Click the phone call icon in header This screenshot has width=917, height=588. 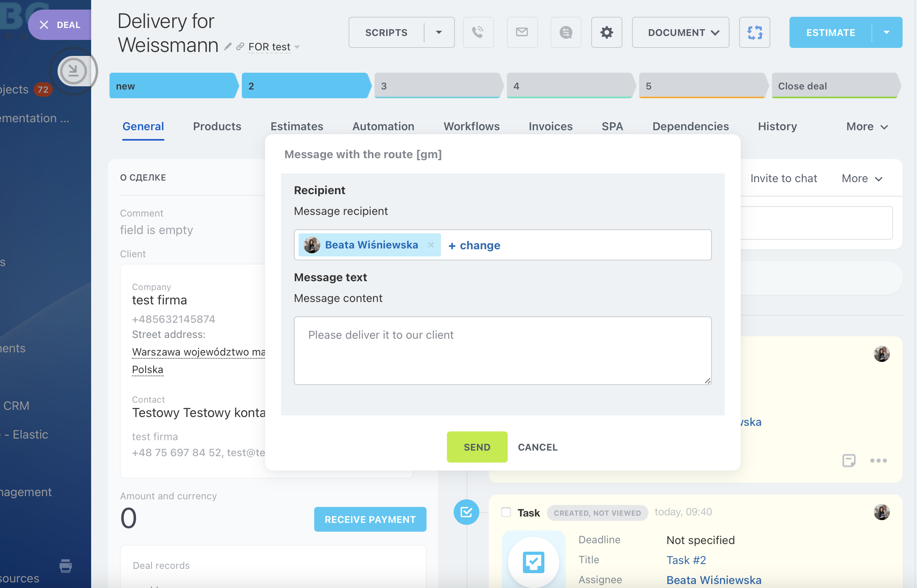pos(478,32)
